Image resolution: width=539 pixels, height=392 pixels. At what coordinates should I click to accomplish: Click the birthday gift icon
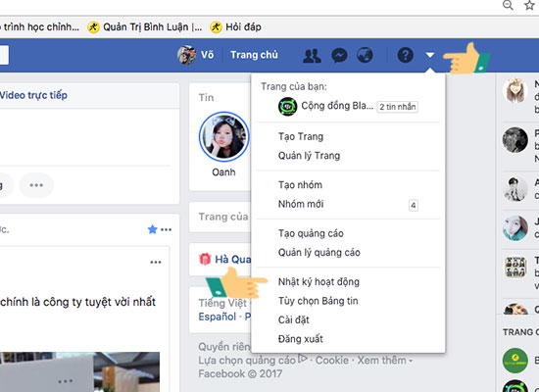[x=205, y=259]
